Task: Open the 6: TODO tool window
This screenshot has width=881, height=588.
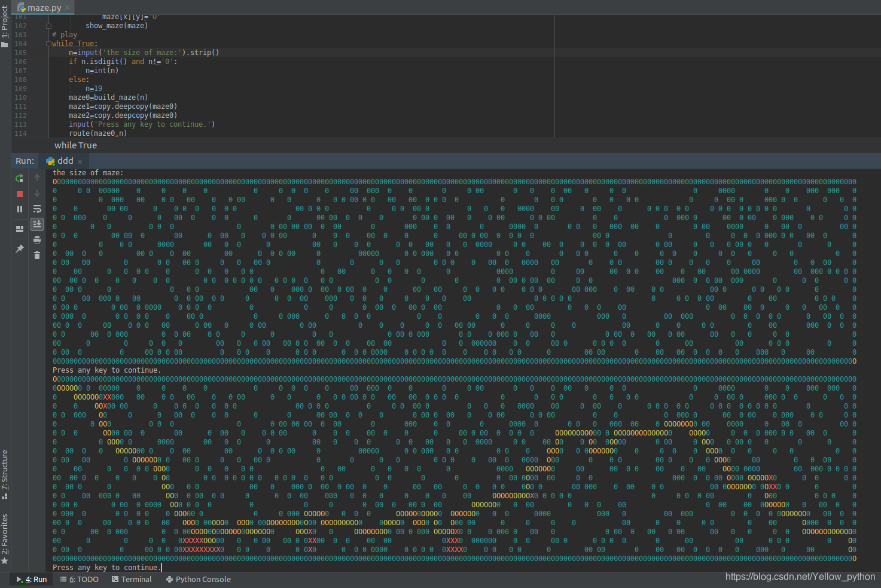Action: coord(79,579)
